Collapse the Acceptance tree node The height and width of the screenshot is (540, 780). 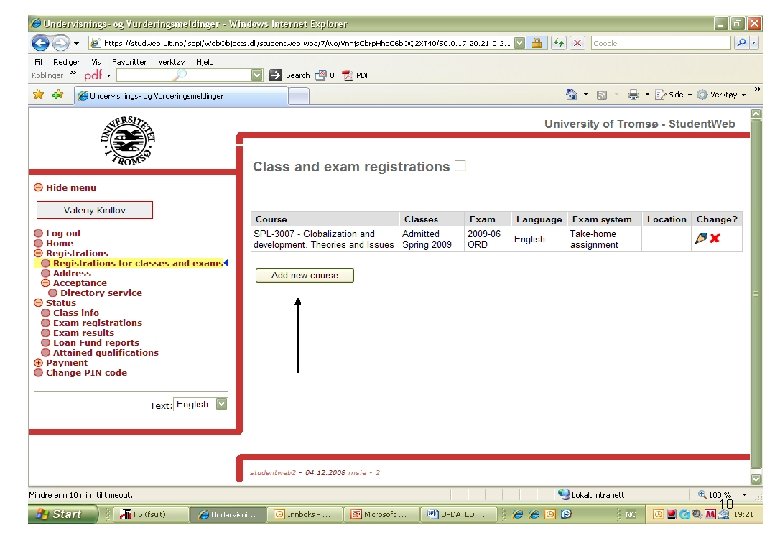click(x=45, y=283)
